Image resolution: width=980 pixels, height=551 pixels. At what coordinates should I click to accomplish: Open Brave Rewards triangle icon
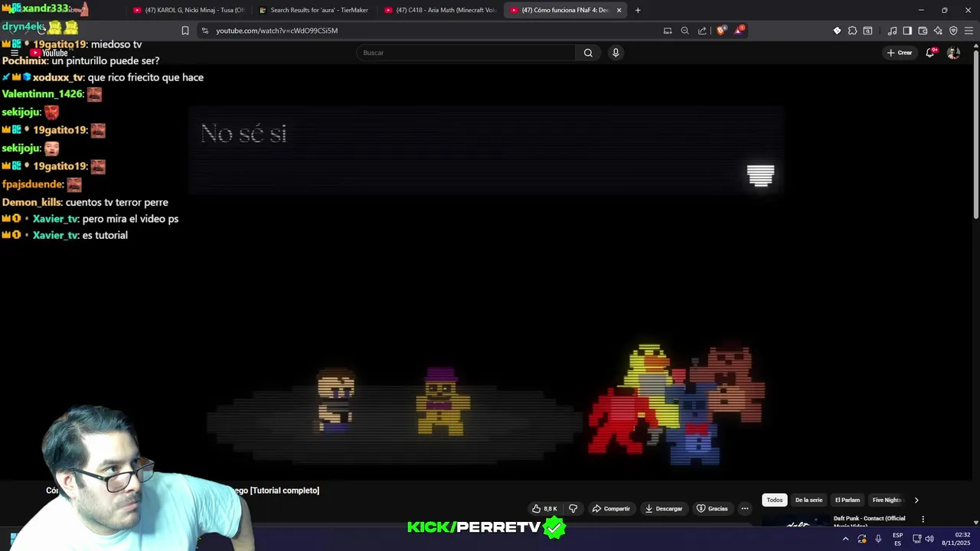tap(739, 31)
